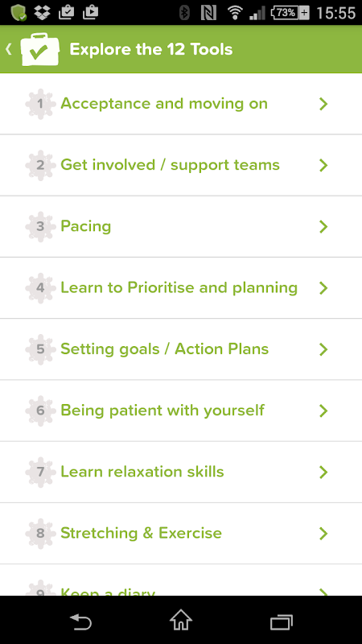
Task: Tap the toolbox briefcase icon in header
Action: point(39,49)
